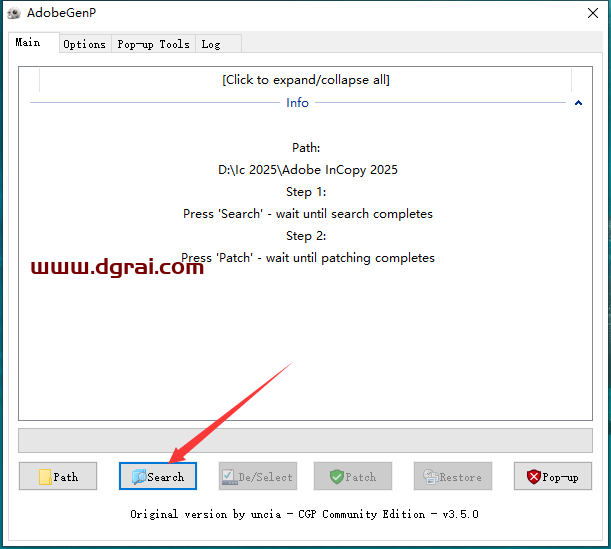Click the 'Step 2:' text
This screenshot has height=549, width=611.
(x=306, y=236)
